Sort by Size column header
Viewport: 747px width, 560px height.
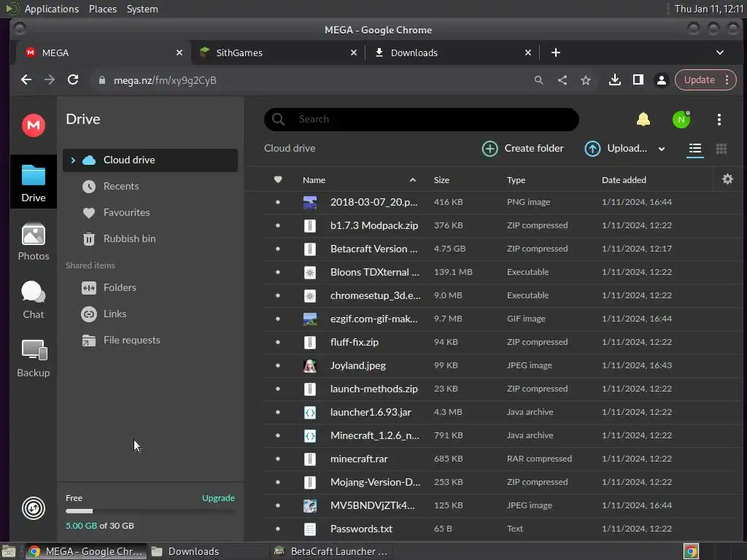click(x=441, y=180)
